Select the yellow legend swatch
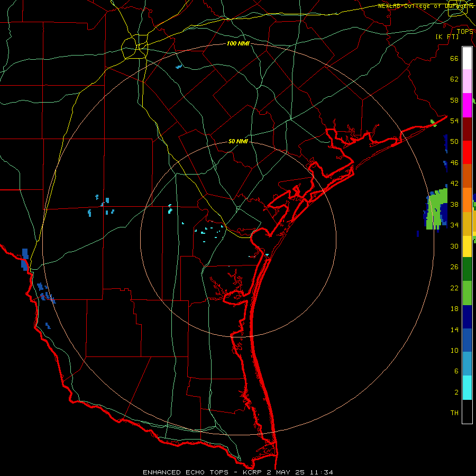Viewport: 476px width, 476px height. [x=467, y=246]
